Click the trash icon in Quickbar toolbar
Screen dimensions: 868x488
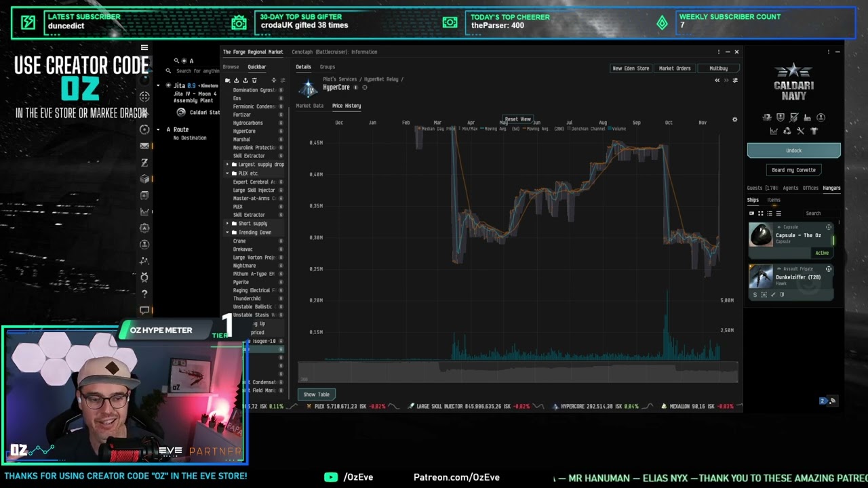pyautogui.click(x=254, y=80)
